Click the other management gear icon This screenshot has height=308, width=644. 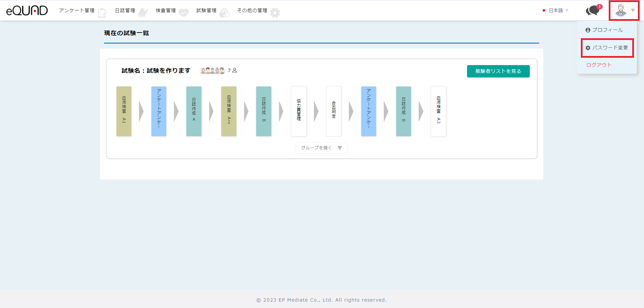click(275, 13)
